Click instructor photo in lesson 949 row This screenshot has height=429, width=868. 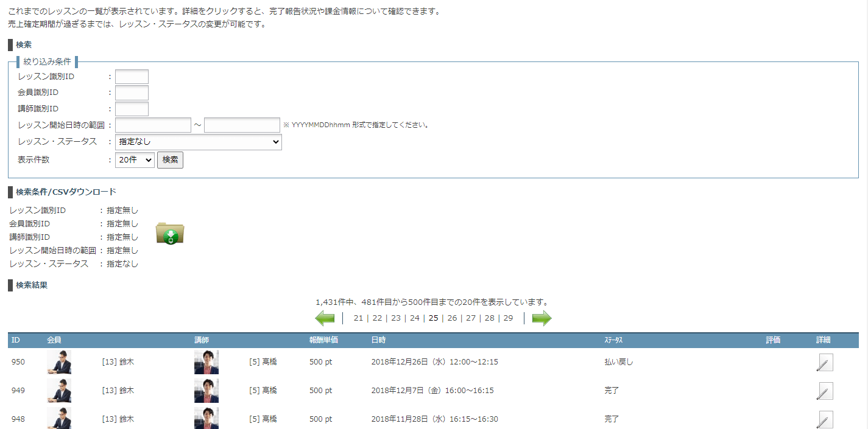(x=206, y=391)
